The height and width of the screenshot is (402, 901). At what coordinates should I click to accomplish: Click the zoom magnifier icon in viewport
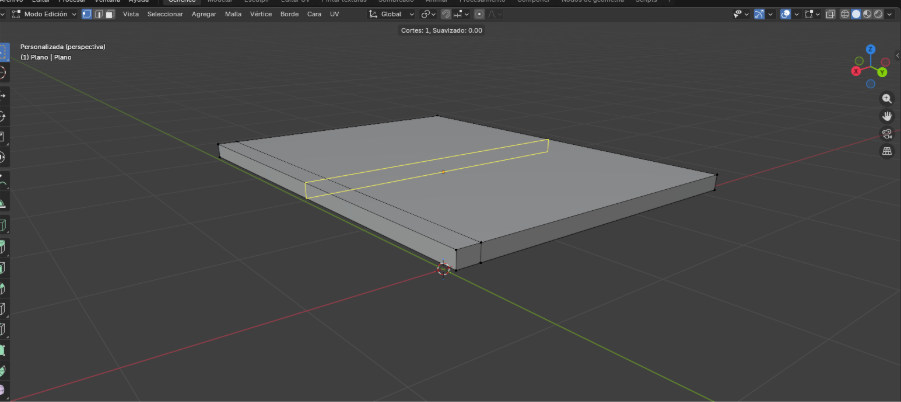point(886,99)
